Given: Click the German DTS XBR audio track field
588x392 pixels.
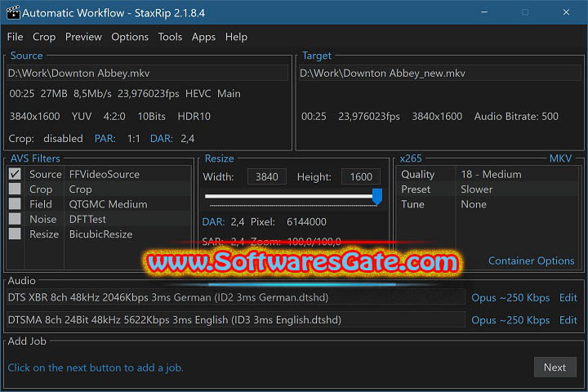Looking at the screenshot, I should click(x=235, y=297).
